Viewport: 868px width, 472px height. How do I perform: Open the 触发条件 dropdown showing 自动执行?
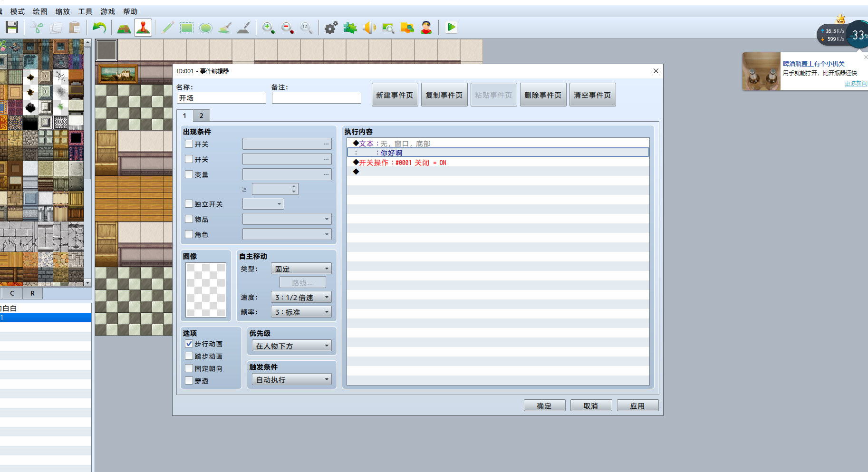pos(292,379)
